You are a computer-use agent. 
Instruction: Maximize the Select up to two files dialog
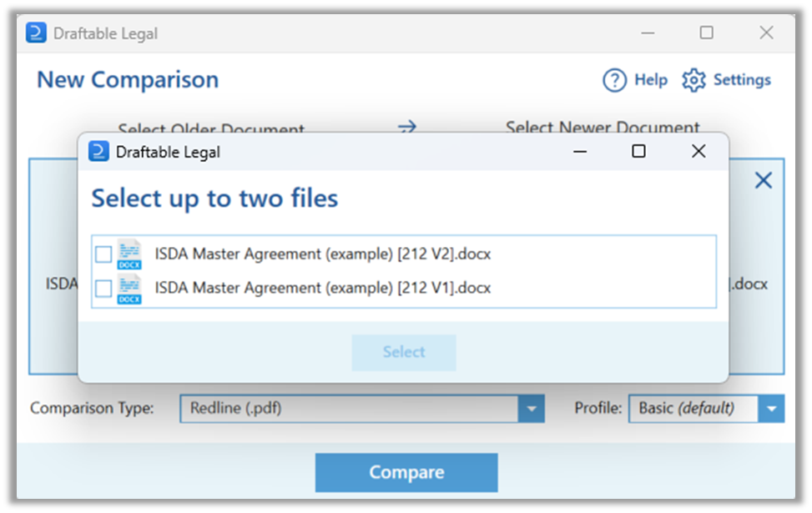(x=638, y=151)
